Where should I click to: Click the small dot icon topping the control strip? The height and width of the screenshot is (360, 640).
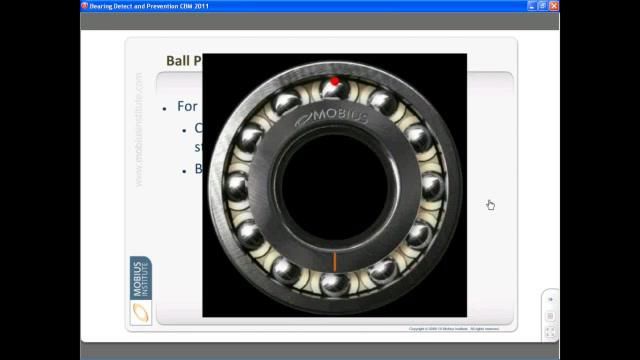coord(550,300)
